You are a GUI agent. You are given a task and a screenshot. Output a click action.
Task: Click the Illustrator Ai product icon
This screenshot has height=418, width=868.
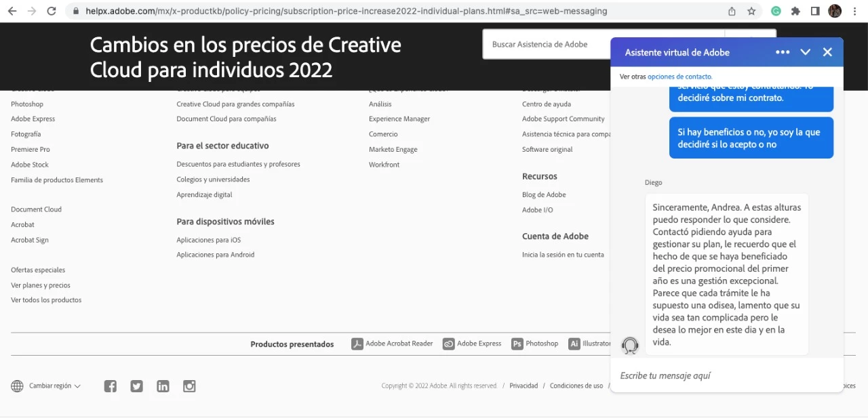pyautogui.click(x=574, y=343)
